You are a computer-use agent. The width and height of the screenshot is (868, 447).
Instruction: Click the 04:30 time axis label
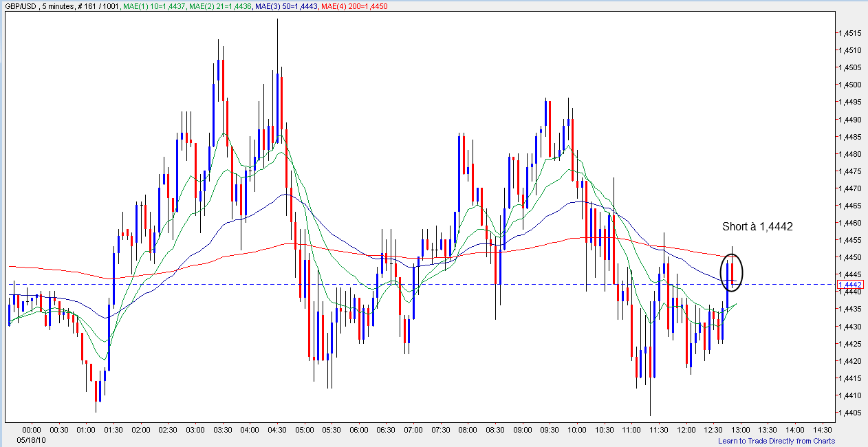click(x=277, y=430)
